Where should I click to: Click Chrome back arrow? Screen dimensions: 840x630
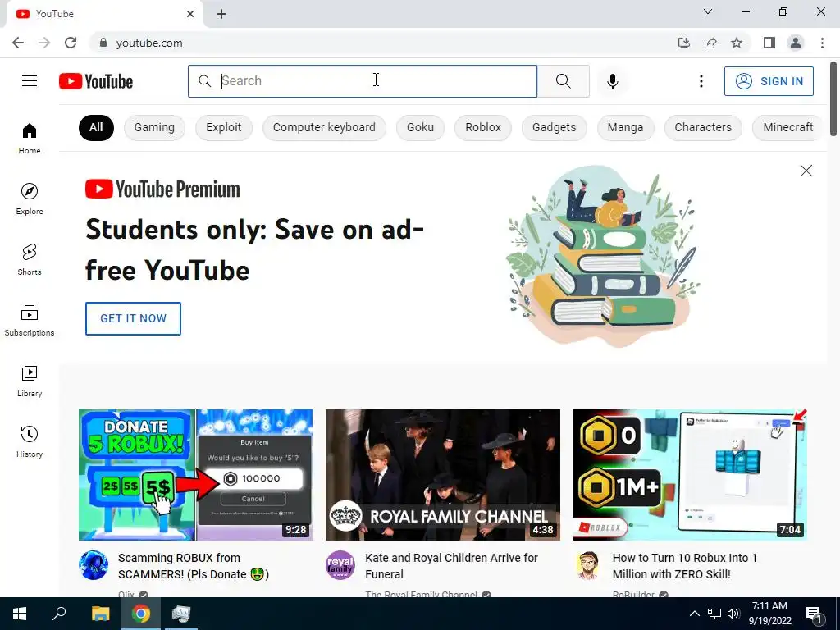[18, 43]
